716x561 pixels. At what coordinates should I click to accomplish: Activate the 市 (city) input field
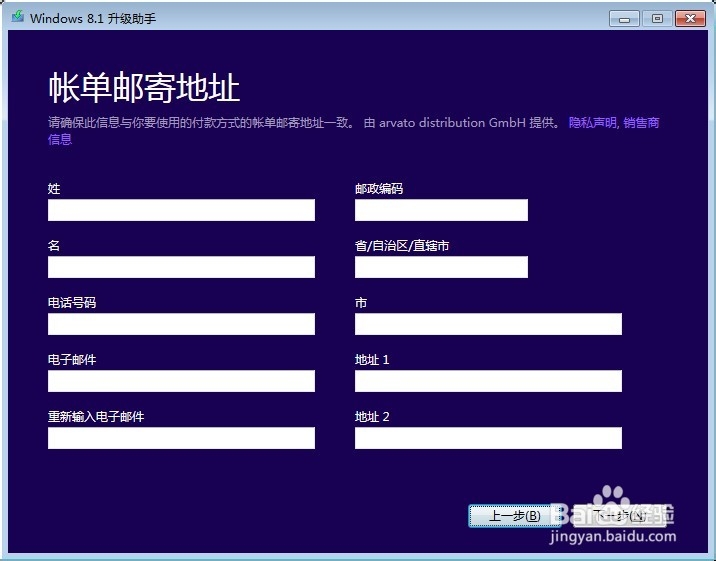tap(488, 324)
